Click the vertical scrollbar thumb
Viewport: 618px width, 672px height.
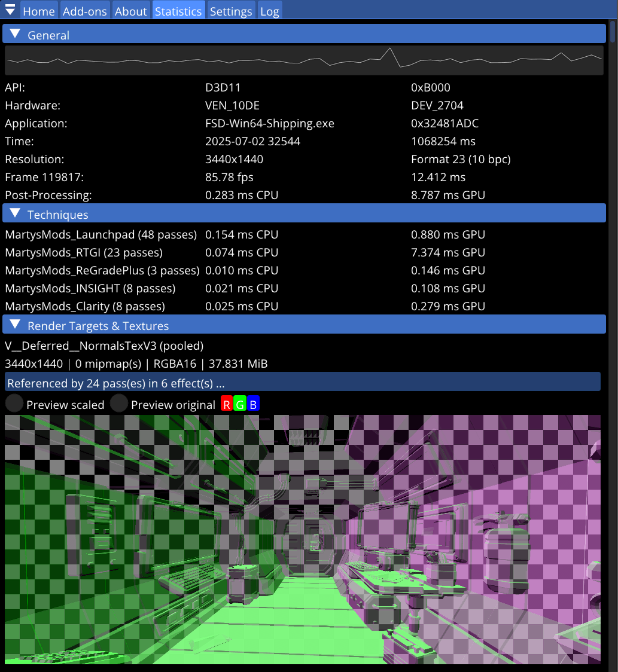613,32
